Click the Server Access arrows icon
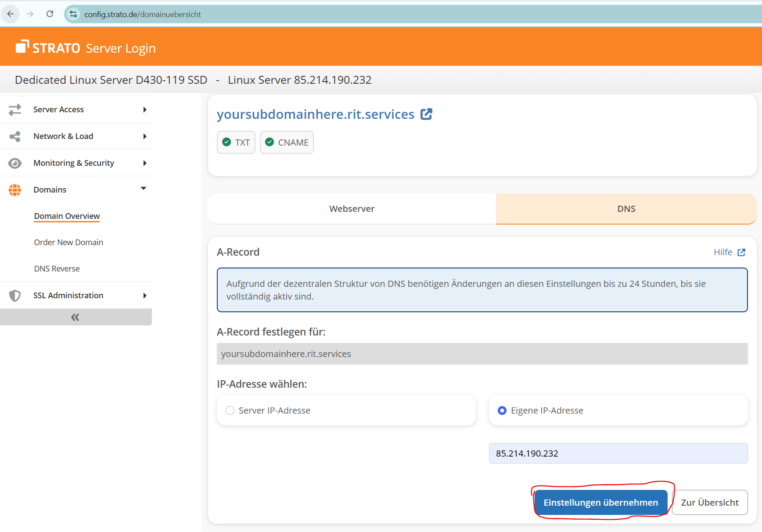This screenshot has width=762, height=532. pos(15,109)
